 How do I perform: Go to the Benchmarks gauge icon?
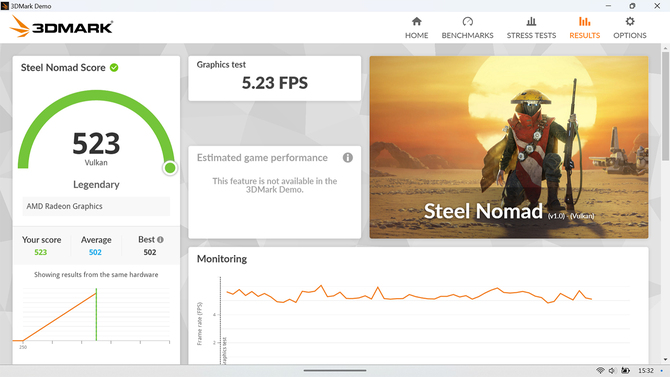click(x=467, y=21)
